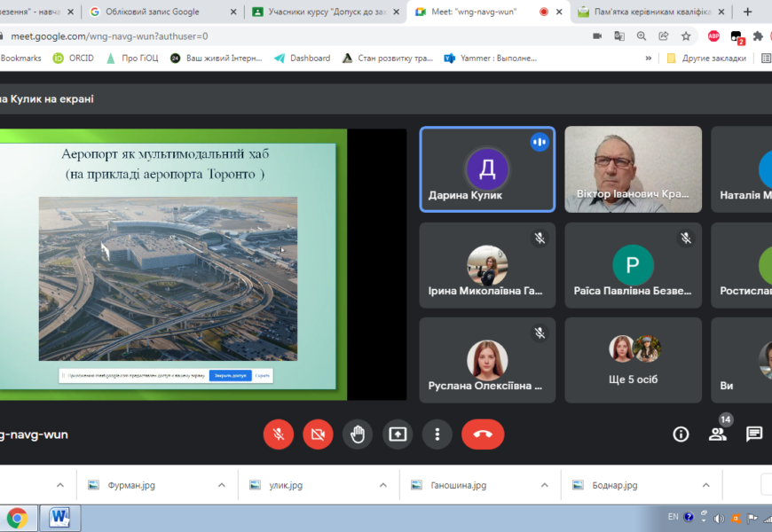
Task: Leave the call with red hang-up button
Action: point(483,434)
